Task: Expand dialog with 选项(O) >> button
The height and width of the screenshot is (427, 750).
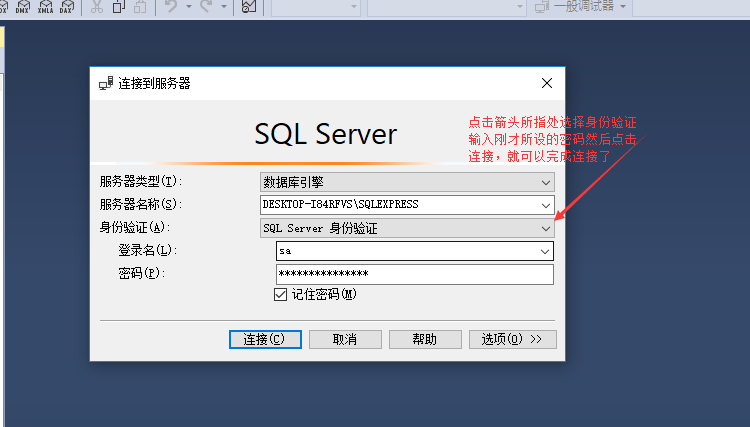Action: [512, 339]
